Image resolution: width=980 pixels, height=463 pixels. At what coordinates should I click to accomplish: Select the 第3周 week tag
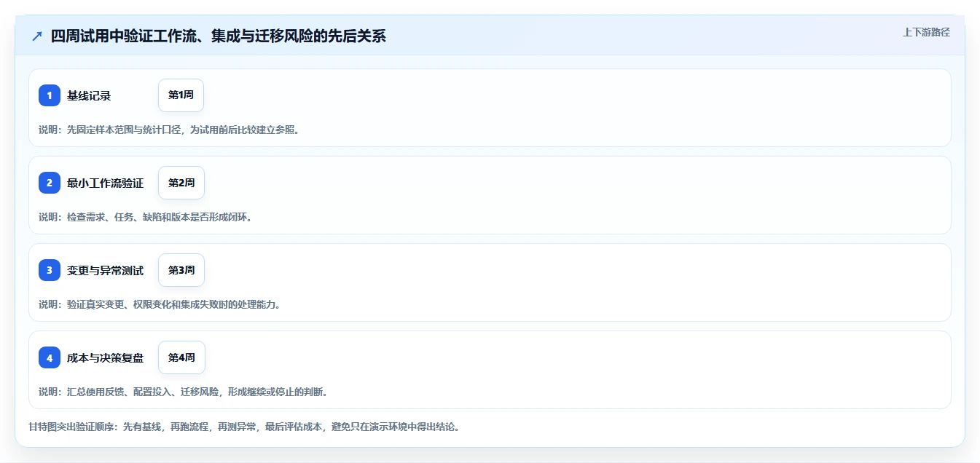point(181,270)
